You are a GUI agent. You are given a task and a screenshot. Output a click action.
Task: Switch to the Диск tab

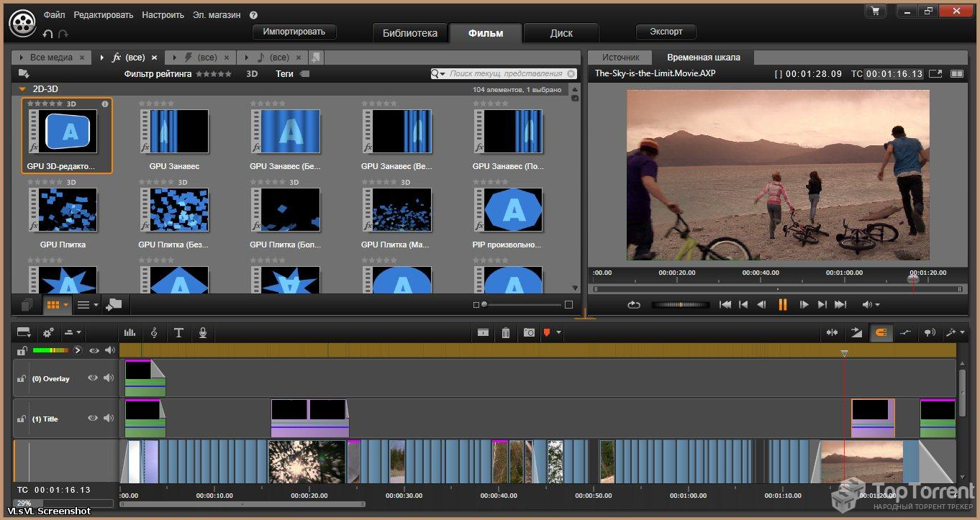[x=561, y=33]
